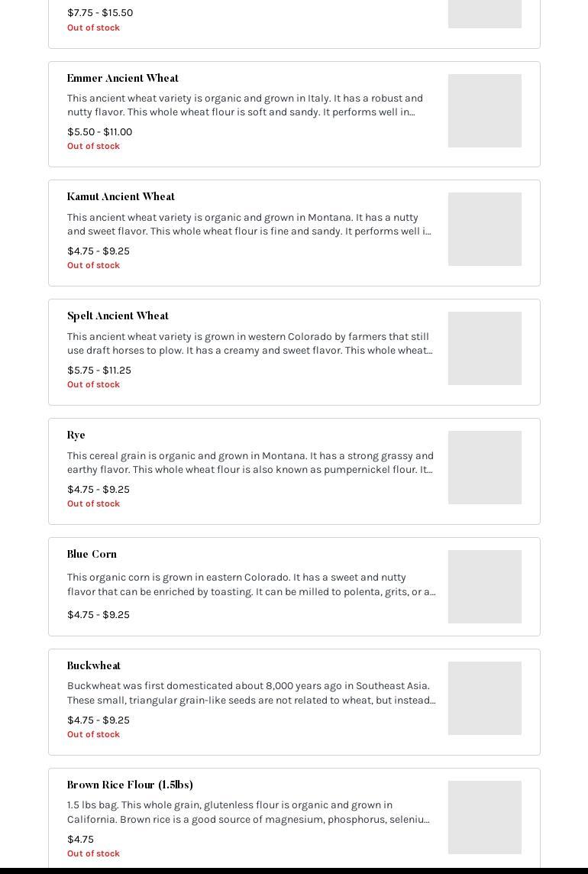Open the Emmer Ancient Wheat product title
This screenshot has width=588, height=874.
click(122, 78)
